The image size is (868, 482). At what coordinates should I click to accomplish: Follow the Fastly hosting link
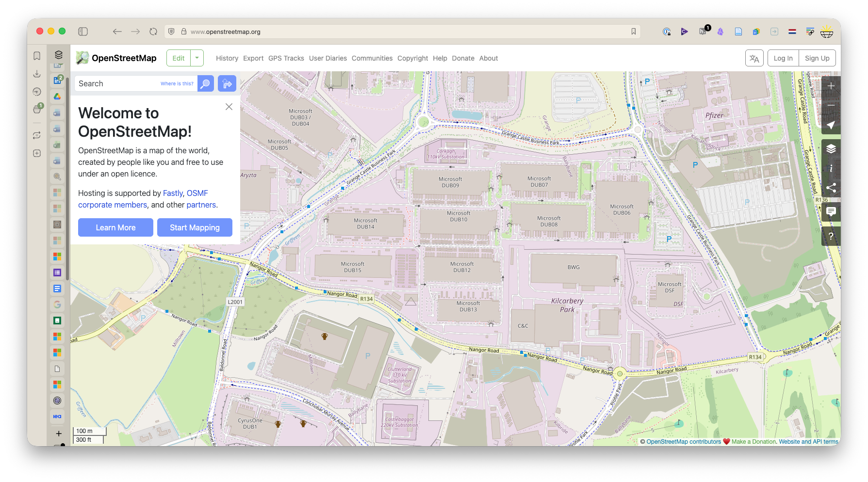click(173, 193)
